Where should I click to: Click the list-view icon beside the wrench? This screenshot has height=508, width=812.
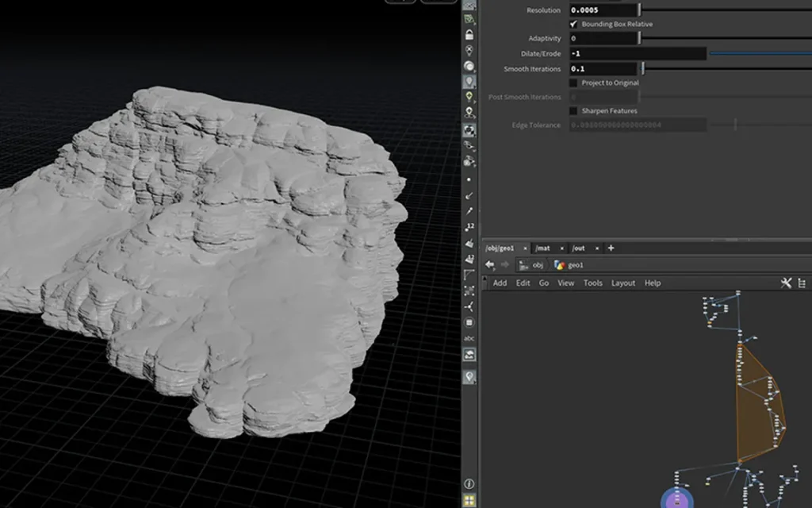(802, 283)
